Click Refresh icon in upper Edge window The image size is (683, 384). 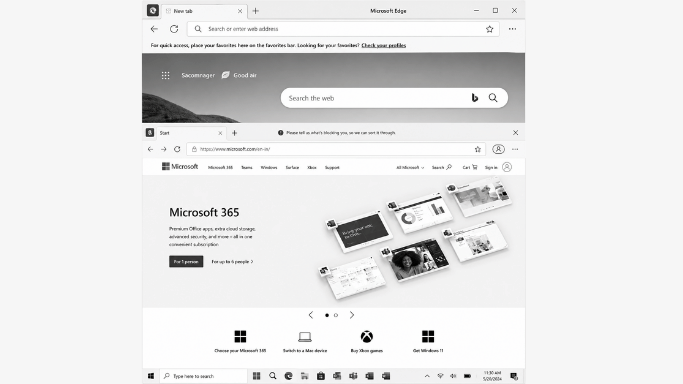coord(174,29)
